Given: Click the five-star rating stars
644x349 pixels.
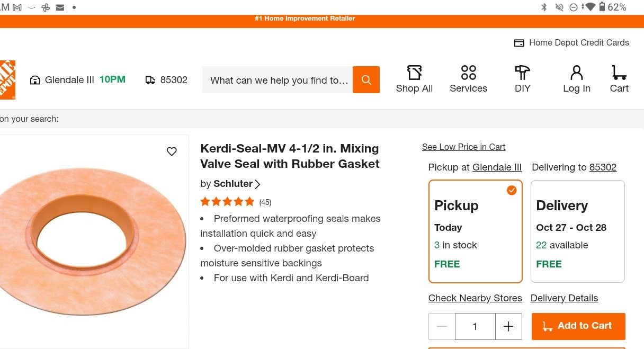Looking at the screenshot, I should (x=227, y=202).
